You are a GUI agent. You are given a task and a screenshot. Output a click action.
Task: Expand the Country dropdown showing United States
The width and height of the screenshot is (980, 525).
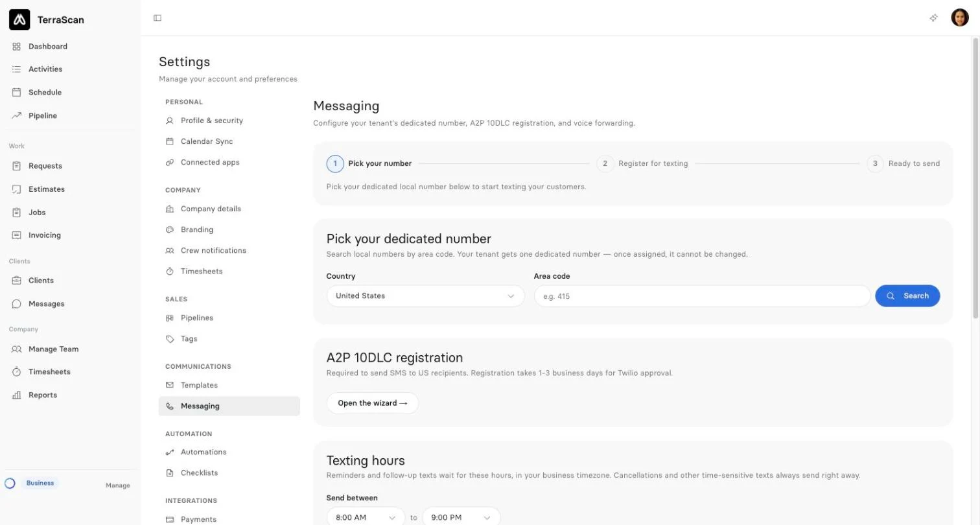[425, 296]
